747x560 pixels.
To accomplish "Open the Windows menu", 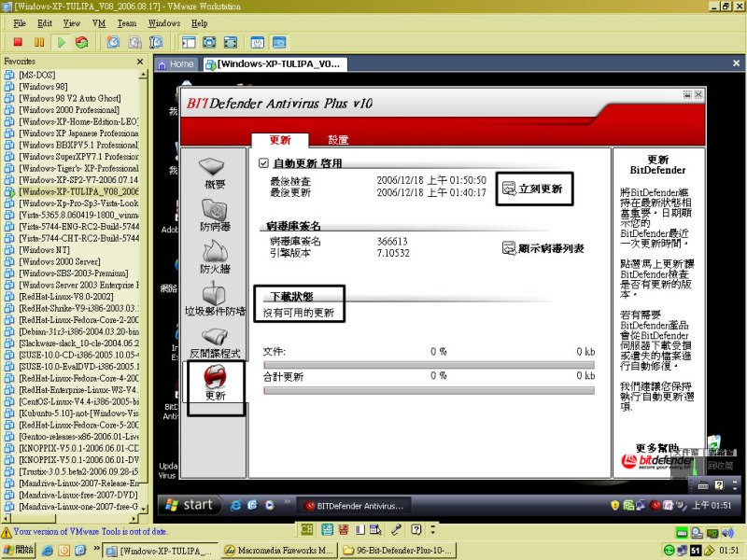I will click(164, 22).
